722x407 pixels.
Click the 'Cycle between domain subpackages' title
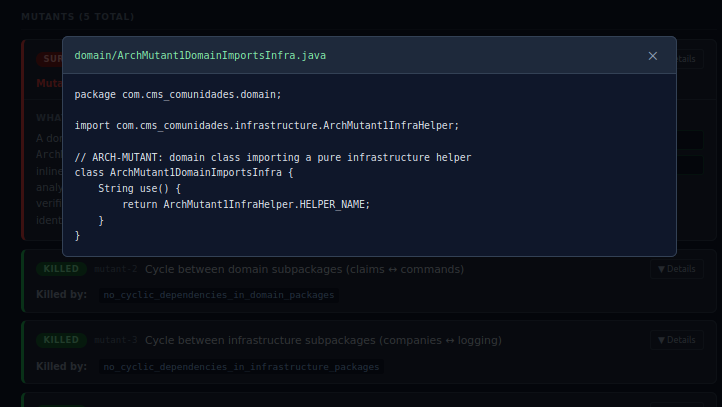[304, 269]
